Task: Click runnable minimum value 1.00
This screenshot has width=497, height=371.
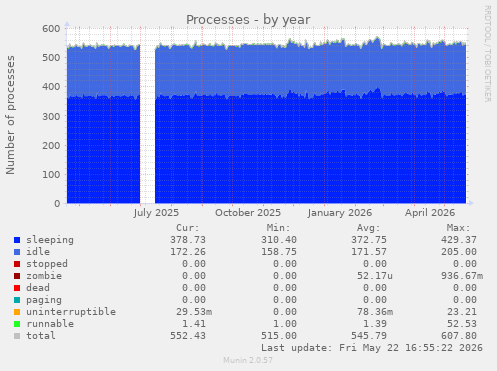Action: pos(285,324)
